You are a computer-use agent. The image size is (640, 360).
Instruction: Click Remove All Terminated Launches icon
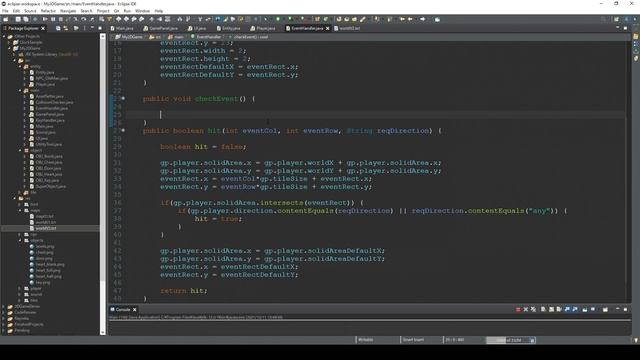pos(533,309)
